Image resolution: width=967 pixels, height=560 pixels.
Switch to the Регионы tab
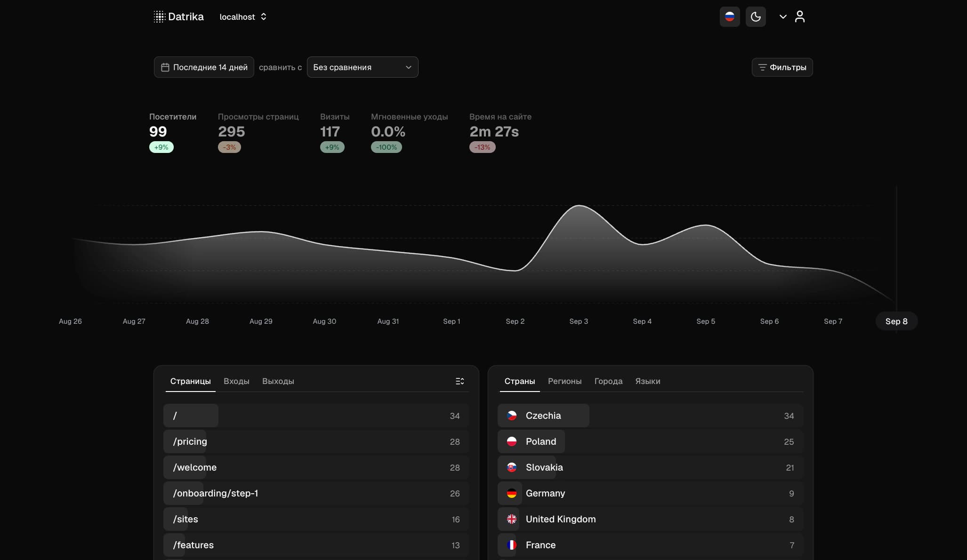coord(564,381)
